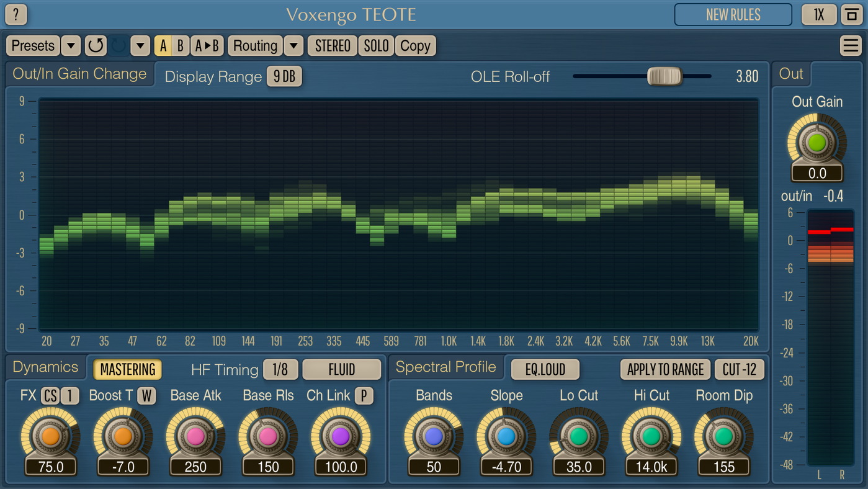Click the NEW RULES instance name field
Screen dimensions: 868x489
click(x=733, y=14)
